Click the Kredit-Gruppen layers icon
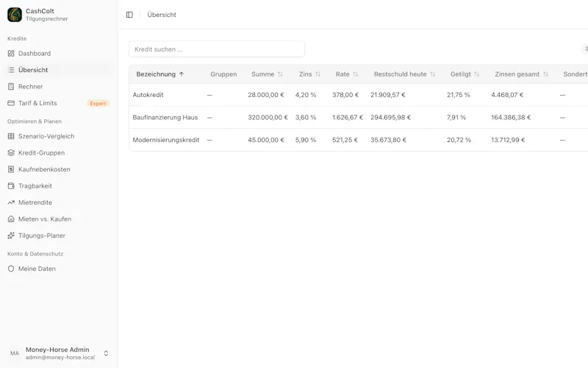588x368 pixels. tap(11, 153)
